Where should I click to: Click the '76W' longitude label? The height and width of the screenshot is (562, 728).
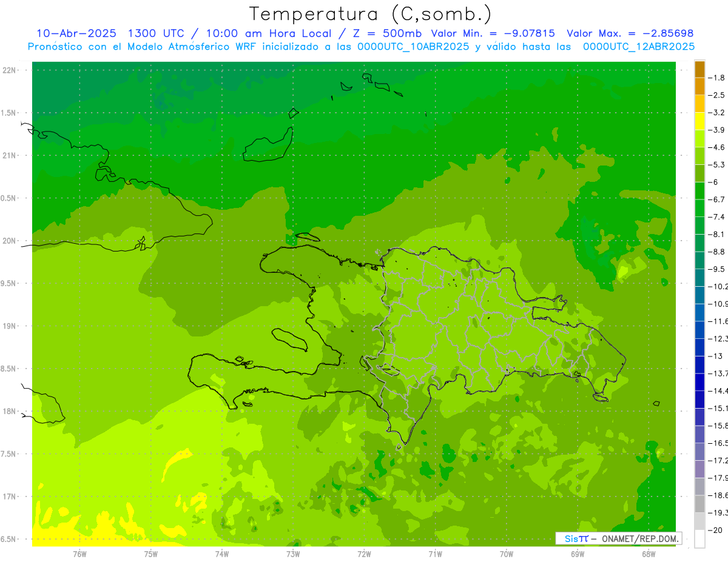(79, 554)
